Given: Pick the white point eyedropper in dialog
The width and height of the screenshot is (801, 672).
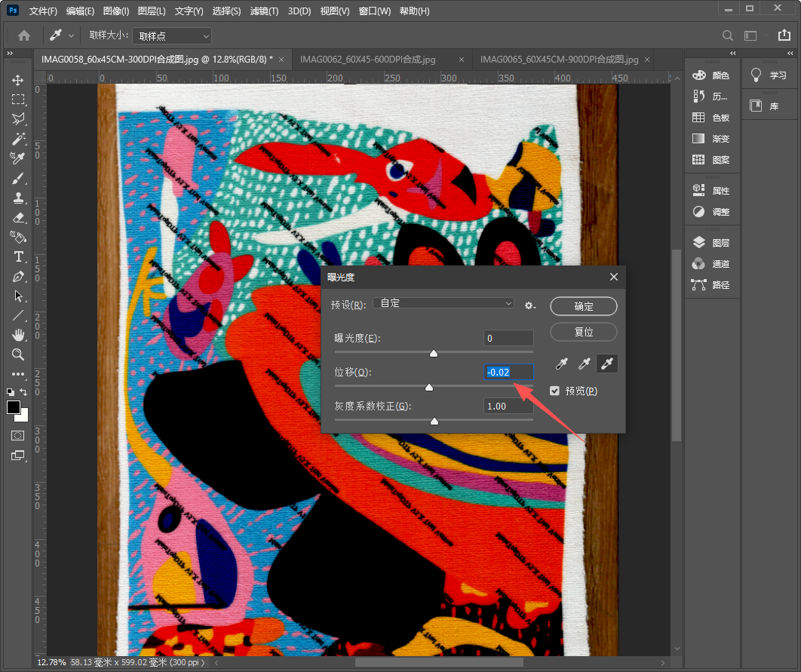Looking at the screenshot, I should tap(606, 365).
